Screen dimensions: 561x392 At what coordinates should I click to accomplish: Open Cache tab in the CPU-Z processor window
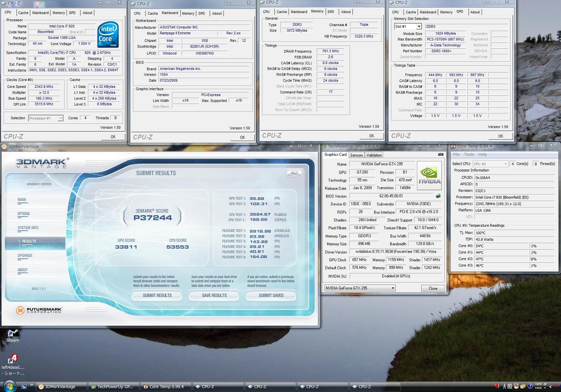click(23, 13)
